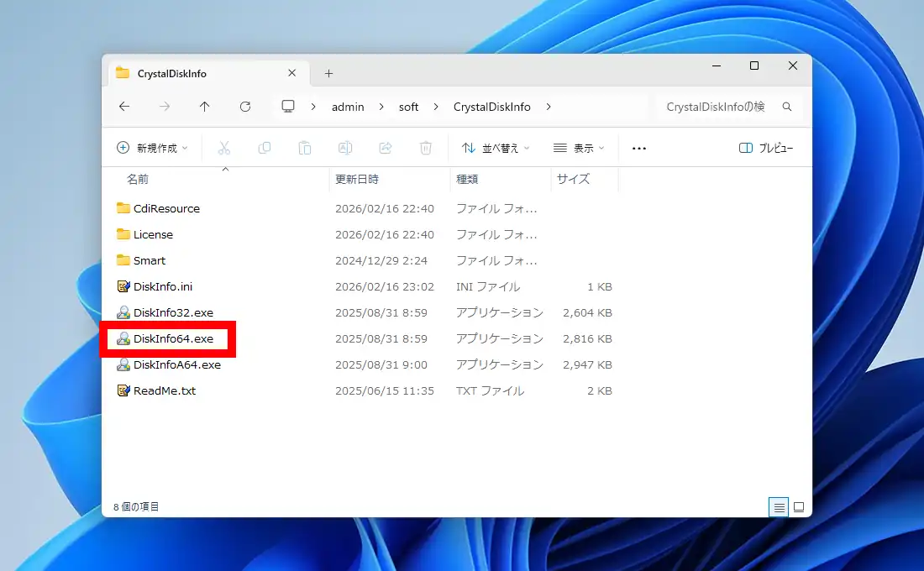Click the Paste clipboard icon
This screenshot has height=571, width=924.
tap(305, 148)
